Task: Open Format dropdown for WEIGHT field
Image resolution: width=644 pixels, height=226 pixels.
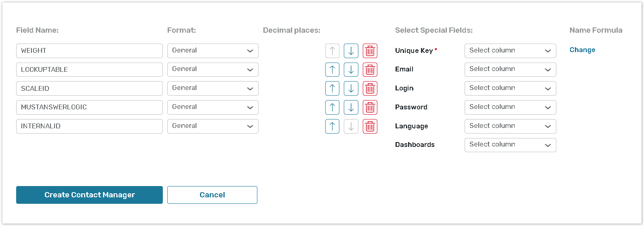Action: tap(213, 51)
